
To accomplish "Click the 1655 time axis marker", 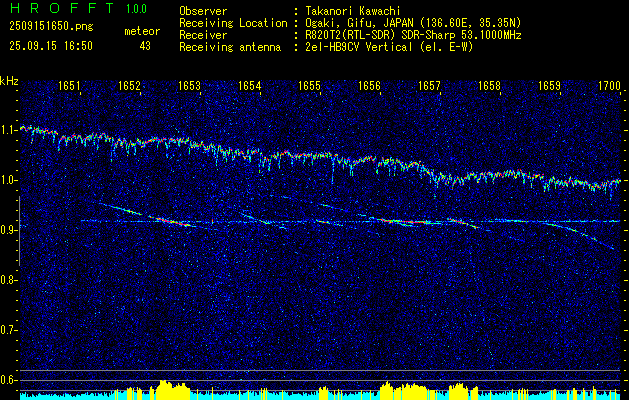I will click(x=309, y=85).
